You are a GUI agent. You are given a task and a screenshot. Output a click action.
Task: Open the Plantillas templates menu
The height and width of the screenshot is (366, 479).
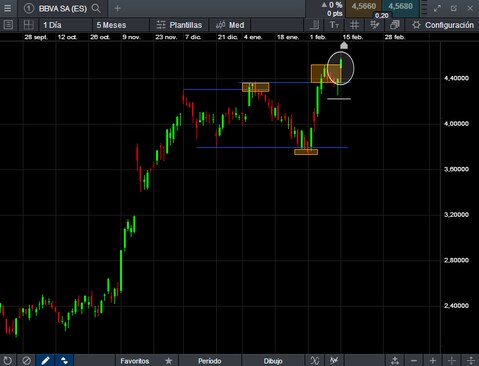click(x=179, y=25)
